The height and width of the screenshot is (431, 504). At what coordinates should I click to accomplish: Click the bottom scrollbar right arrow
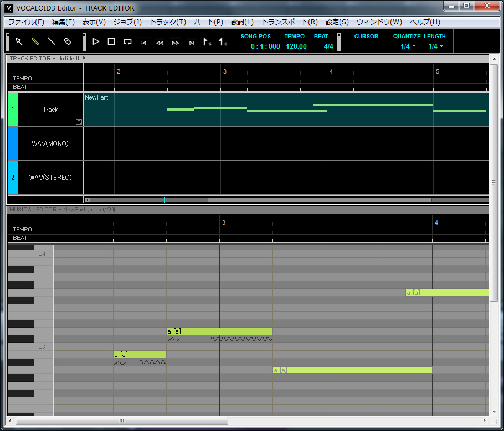click(485, 420)
